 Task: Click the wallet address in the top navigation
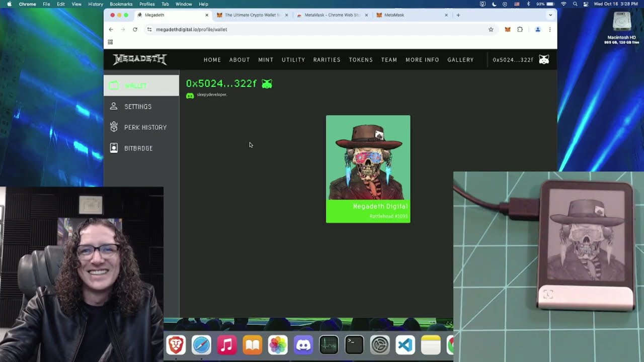click(x=513, y=60)
